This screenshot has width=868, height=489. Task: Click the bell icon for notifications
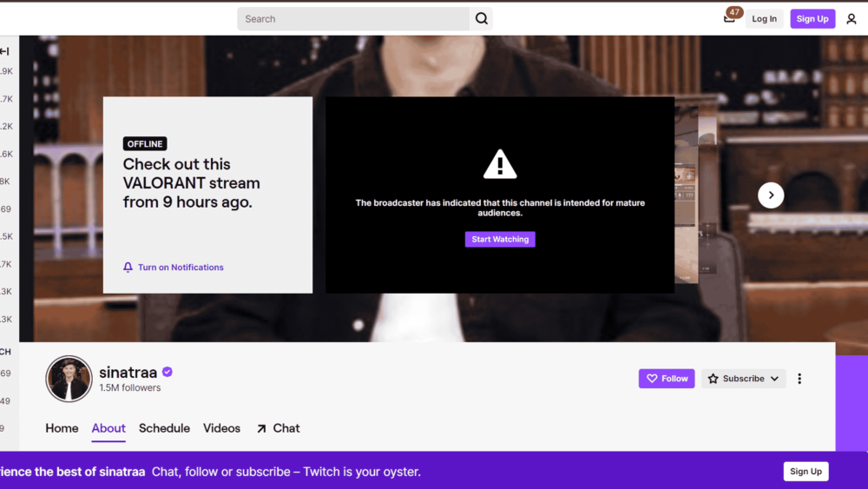click(128, 267)
